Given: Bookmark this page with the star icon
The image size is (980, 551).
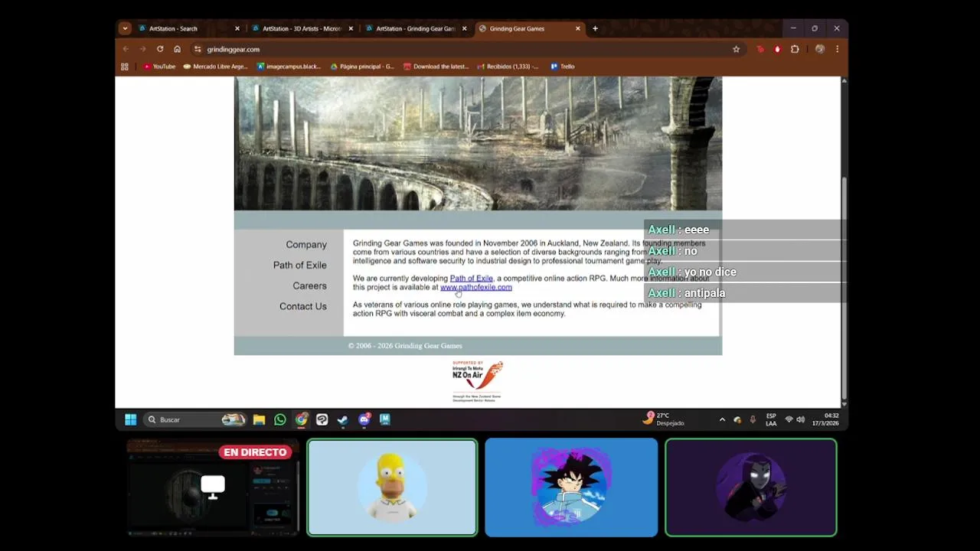Looking at the screenshot, I should 737,49.
